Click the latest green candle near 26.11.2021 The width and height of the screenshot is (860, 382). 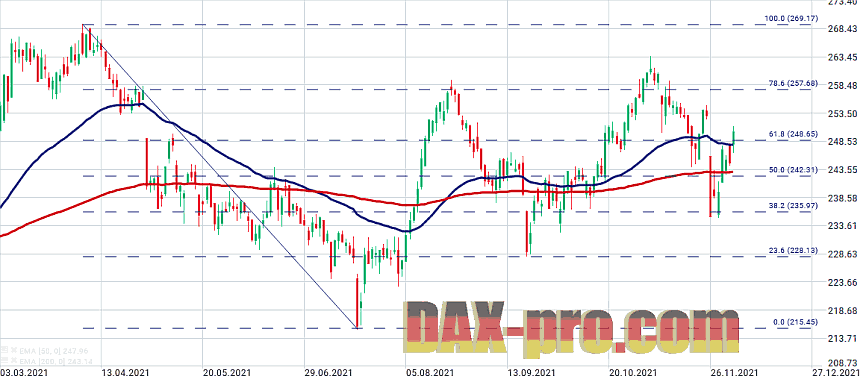734,139
